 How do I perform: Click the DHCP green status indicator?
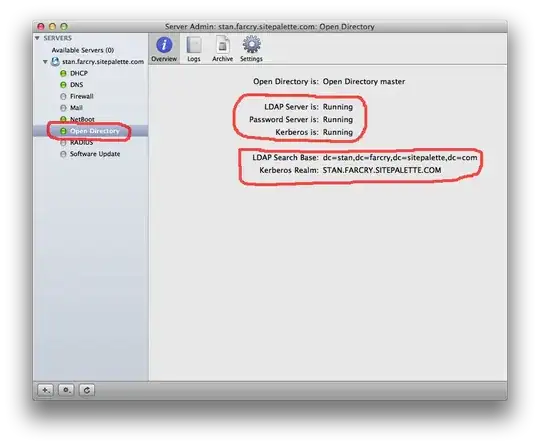63,73
